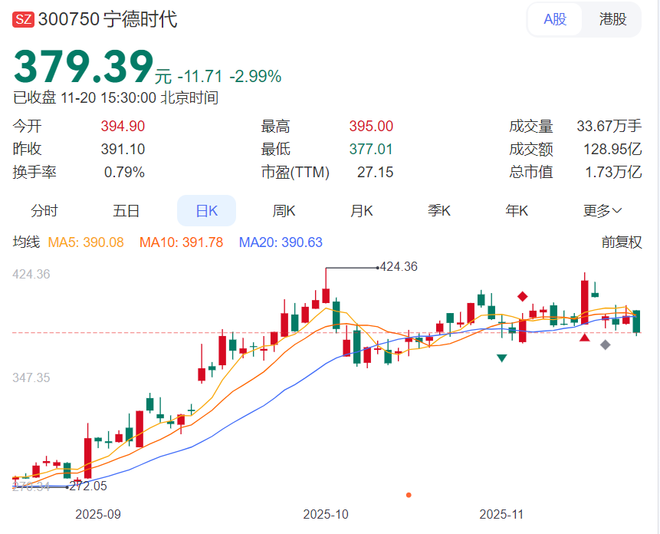Viewport: 660px width, 534px height.
Task: Click the gray diamond marker on chart
Action: point(605,344)
